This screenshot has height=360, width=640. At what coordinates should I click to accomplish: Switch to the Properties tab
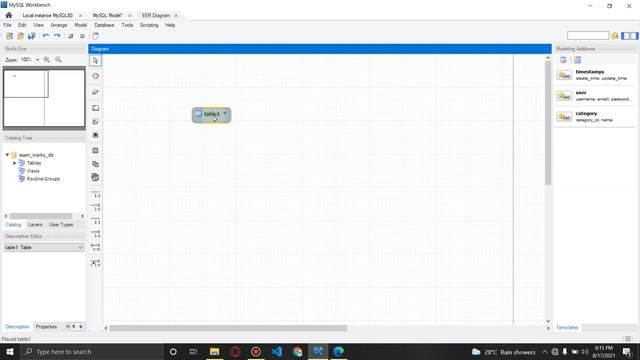[46, 327]
